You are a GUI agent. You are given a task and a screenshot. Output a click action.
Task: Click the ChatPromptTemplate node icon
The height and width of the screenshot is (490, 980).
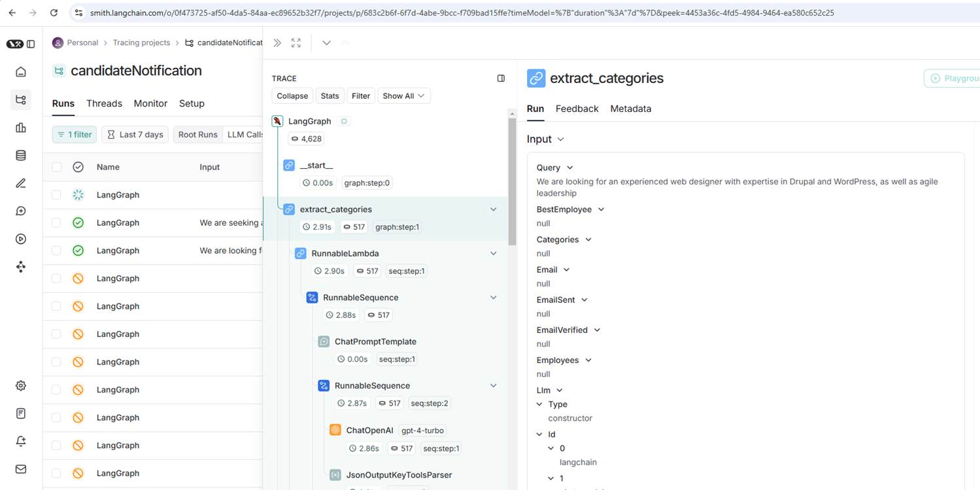pyautogui.click(x=324, y=341)
